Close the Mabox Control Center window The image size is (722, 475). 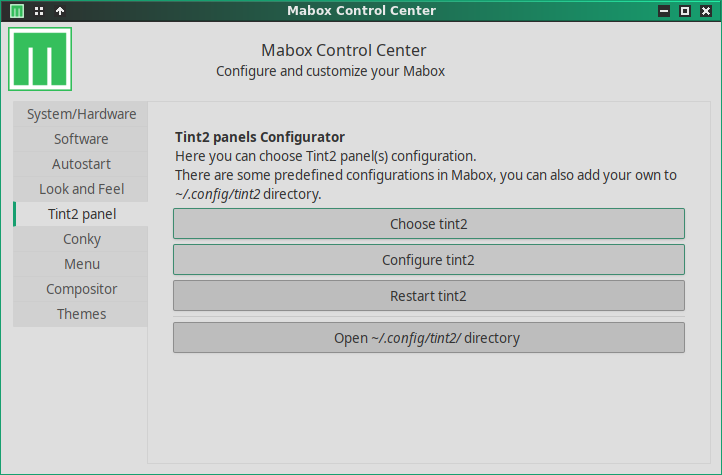tap(706, 11)
